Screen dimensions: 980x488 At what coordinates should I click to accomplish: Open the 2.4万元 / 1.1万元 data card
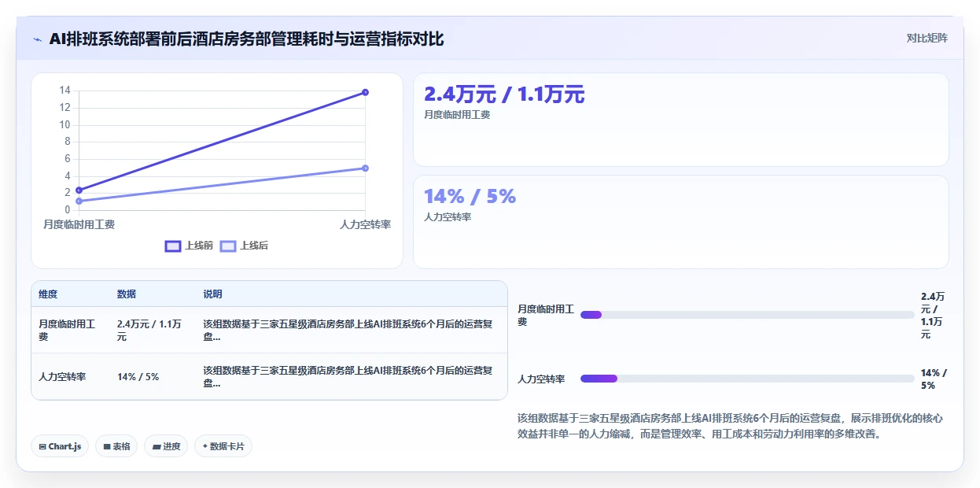pyautogui.click(x=681, y=120)
